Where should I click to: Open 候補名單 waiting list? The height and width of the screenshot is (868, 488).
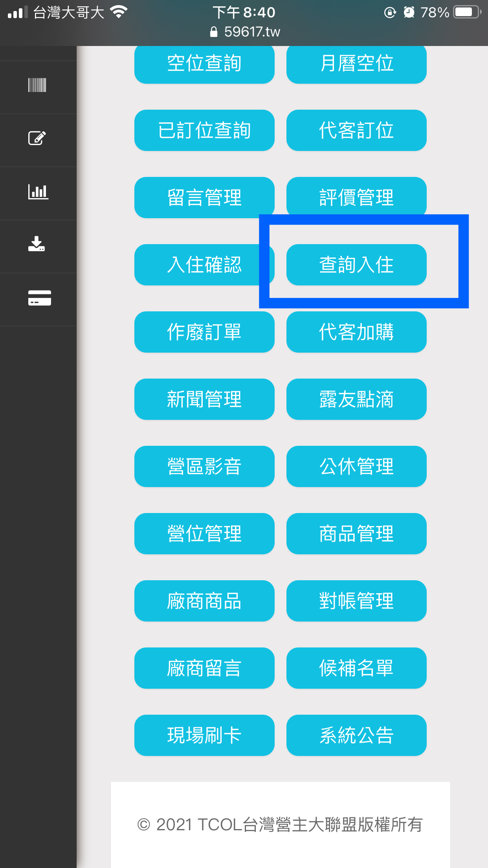[x=356, y=668]
